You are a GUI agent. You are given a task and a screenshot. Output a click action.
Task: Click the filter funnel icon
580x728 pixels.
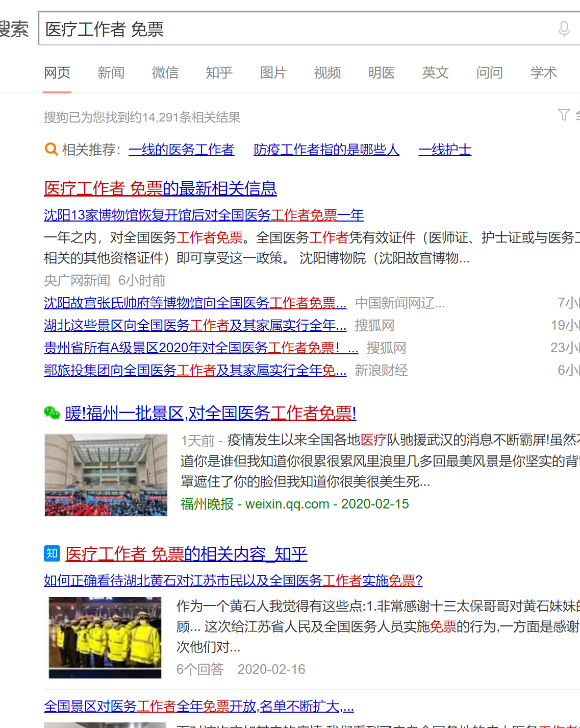click(x=564, y=115)
